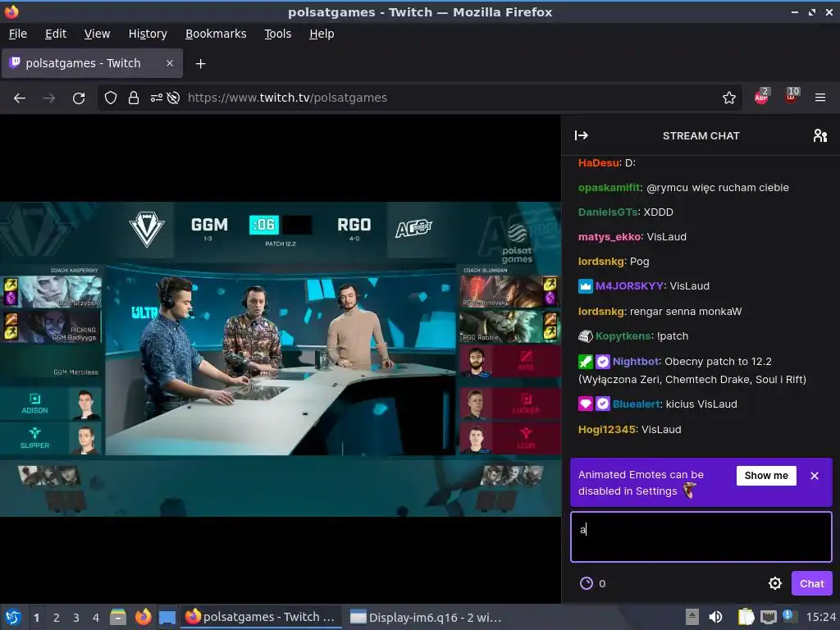The image size is (840, 630).
Task: Open the Bookmarks menu
Action: (x=216, y=34)
